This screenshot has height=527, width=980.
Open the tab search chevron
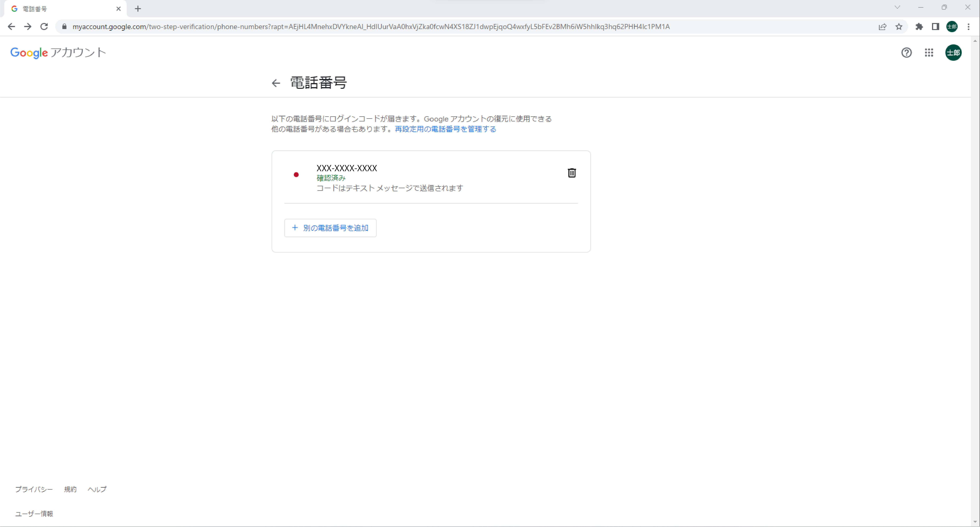[897, 7]
